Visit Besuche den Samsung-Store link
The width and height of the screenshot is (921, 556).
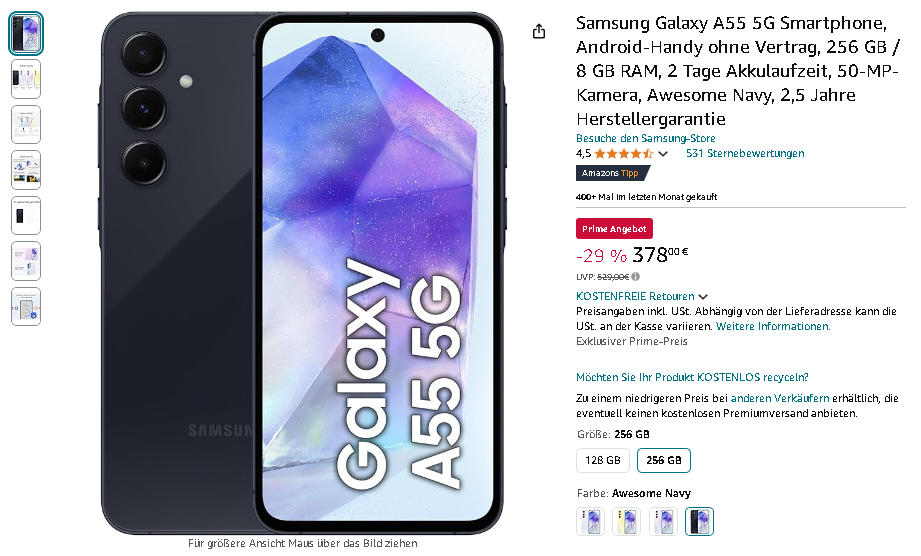[x=646, y=139]
